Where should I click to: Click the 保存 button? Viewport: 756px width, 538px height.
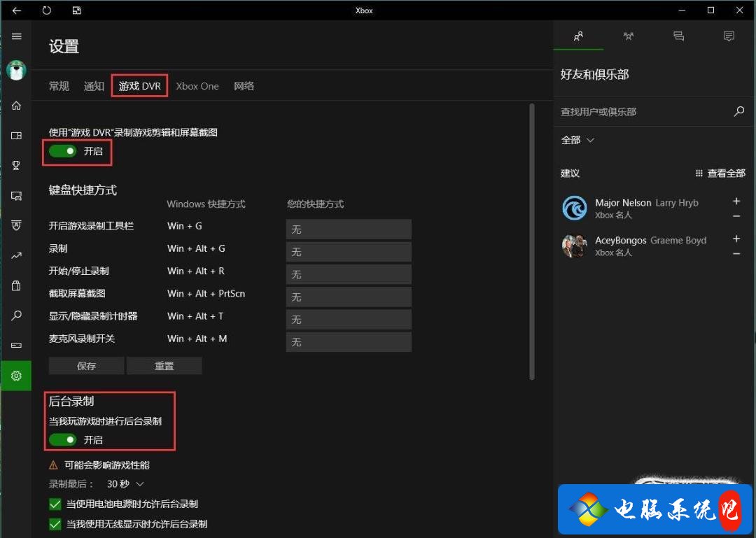pyautogui.click(x=86, y=366)
